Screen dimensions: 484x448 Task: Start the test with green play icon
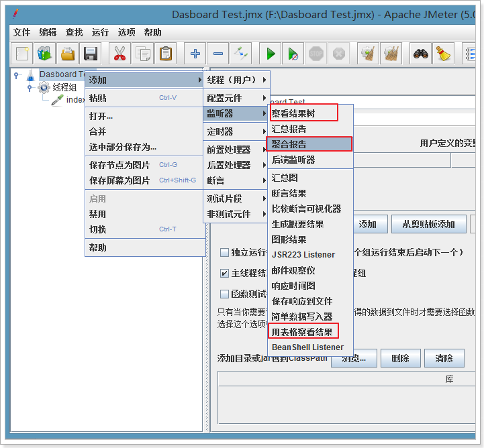coord(270,53)
